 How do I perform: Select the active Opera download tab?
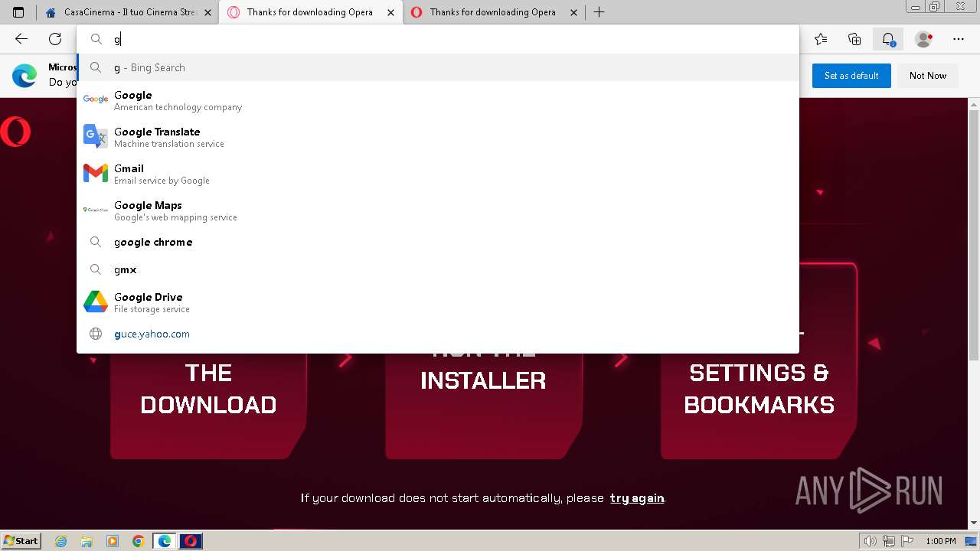click(310, 12)
